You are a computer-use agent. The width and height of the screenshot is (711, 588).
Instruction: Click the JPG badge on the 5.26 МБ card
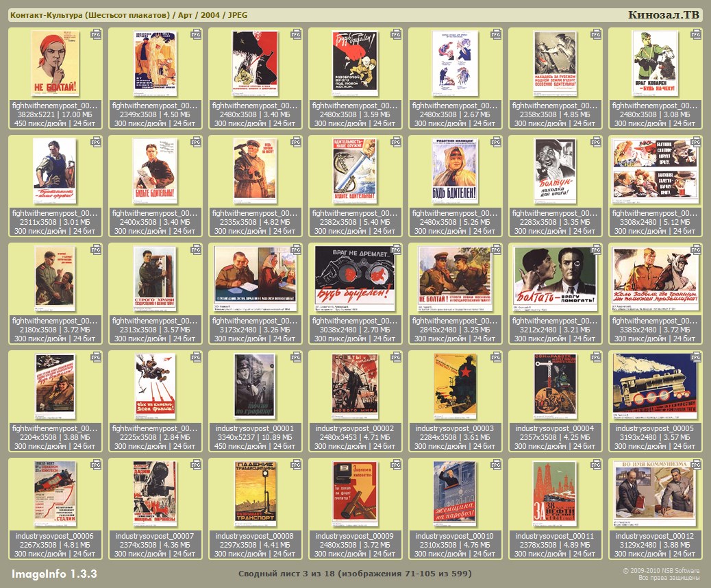coord(496,143)
